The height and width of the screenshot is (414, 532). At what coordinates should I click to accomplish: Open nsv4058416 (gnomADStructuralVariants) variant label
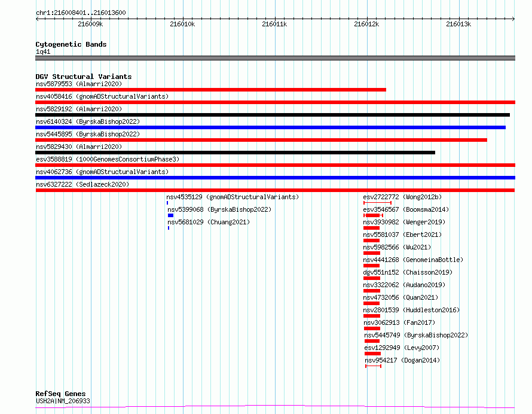(102, 96)
